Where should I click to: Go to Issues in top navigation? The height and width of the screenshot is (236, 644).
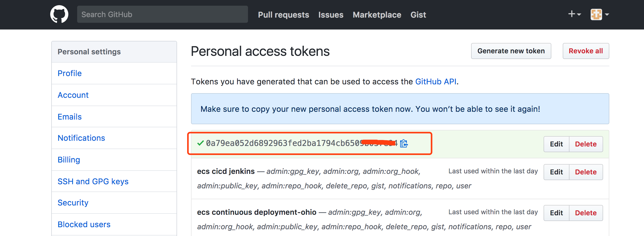click(331, 15)
